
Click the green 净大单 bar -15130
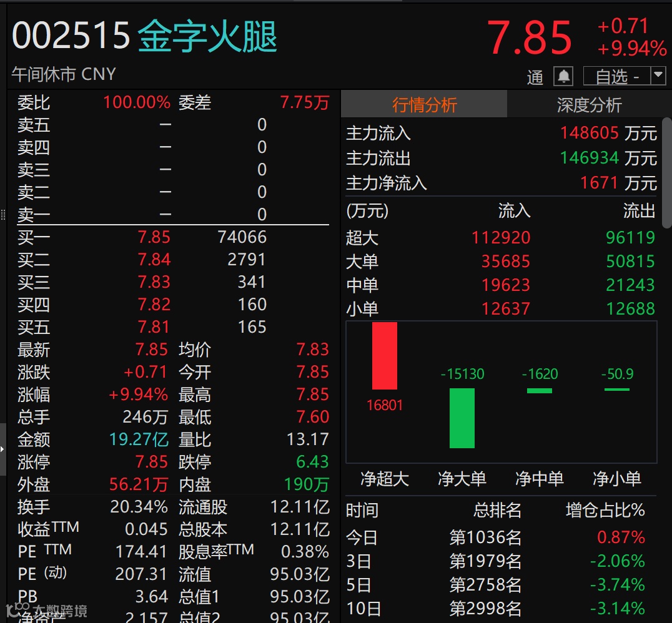462,418
